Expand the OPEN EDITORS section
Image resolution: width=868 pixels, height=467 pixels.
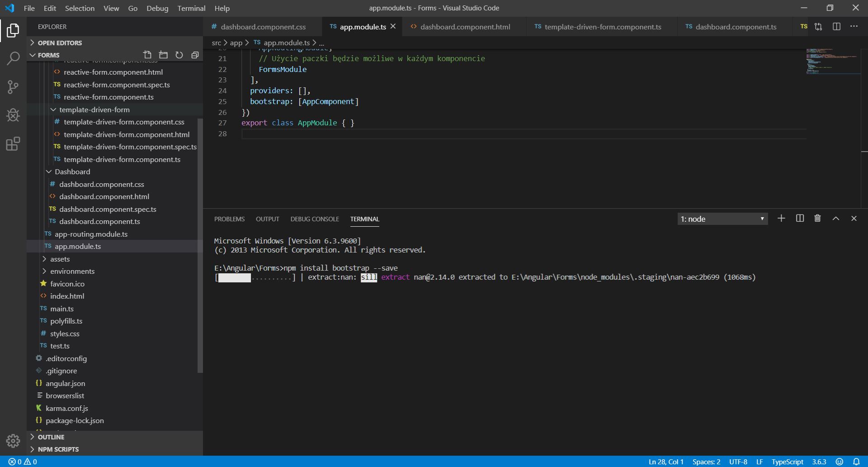[x=115, y=43]
